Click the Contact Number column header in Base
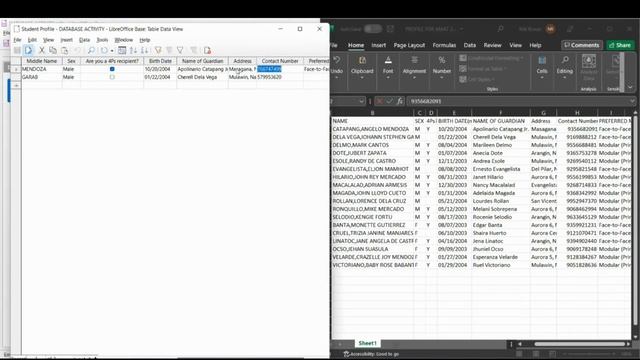 point(280,61)
